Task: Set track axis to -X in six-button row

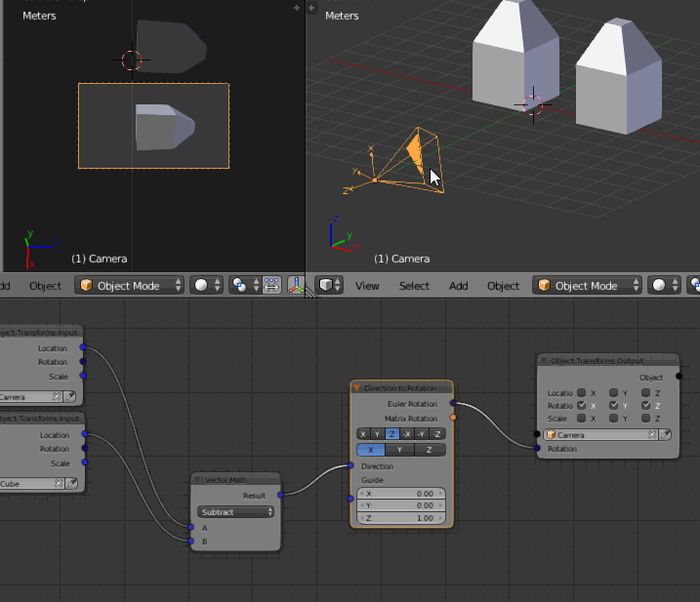Action: click(x=407, y=434)
